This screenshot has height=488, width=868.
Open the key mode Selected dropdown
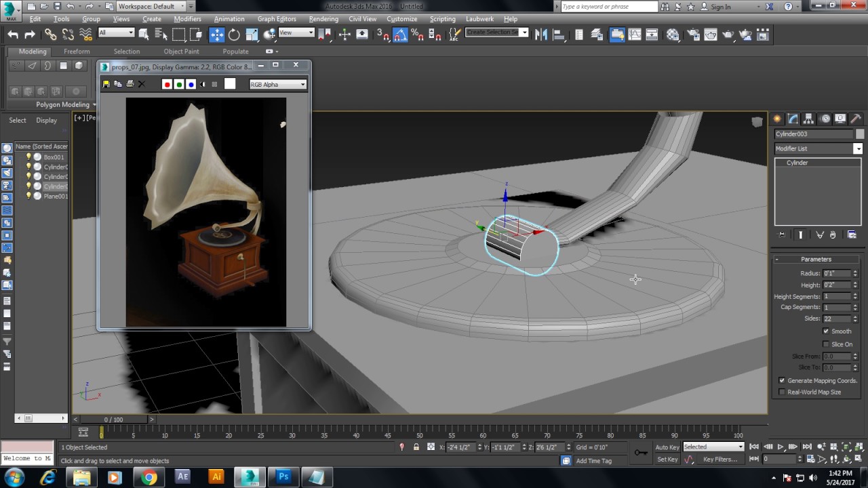(x=713, y=447)
